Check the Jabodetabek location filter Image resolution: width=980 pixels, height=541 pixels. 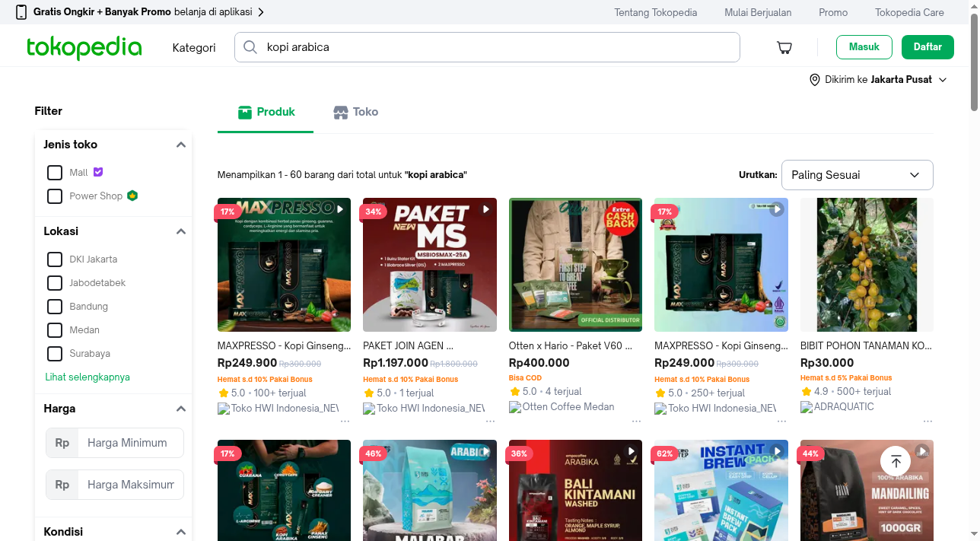click(x=55, y=283)
